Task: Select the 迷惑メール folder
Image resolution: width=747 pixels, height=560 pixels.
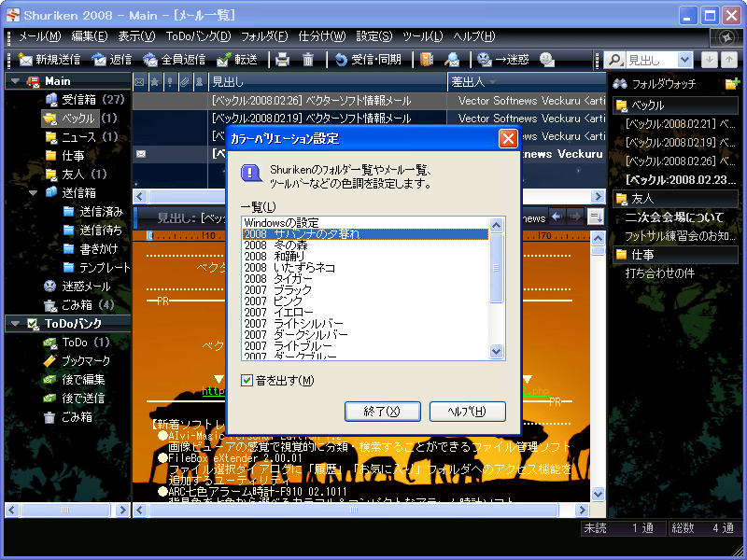Action: pyautogui.click(x=78, y=287)
